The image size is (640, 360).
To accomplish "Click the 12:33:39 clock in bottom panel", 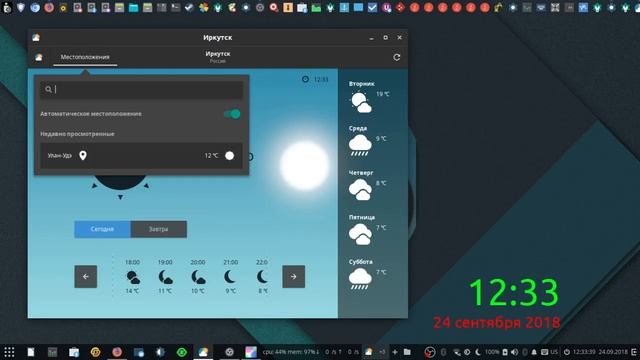I will tap(584, 352).
